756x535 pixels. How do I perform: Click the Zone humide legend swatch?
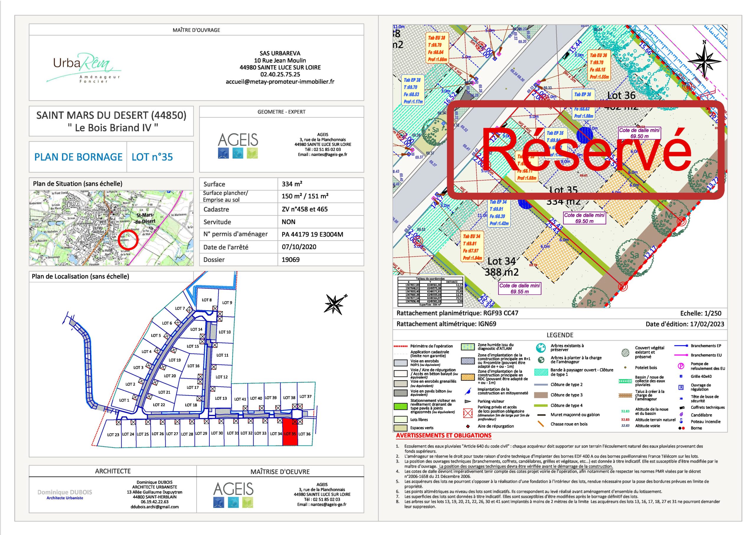tap(467, 347)
